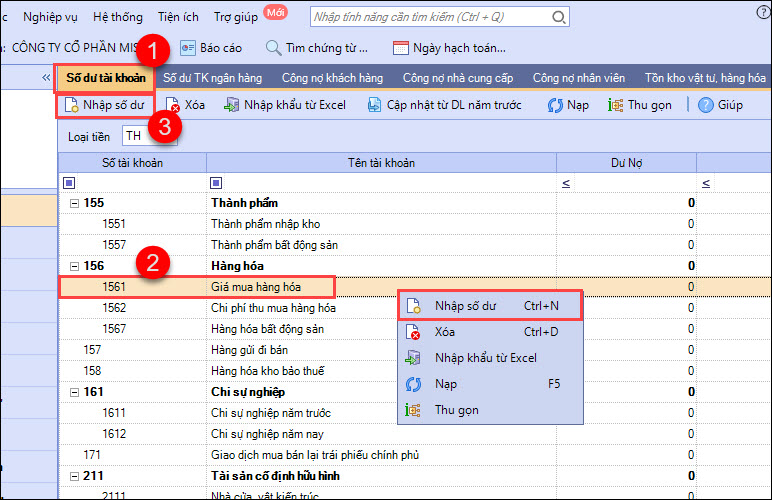This screenshot has height=500, width=772.
Task: Click Cập nhật từ DL năm trước
Action: coord(375,105)
